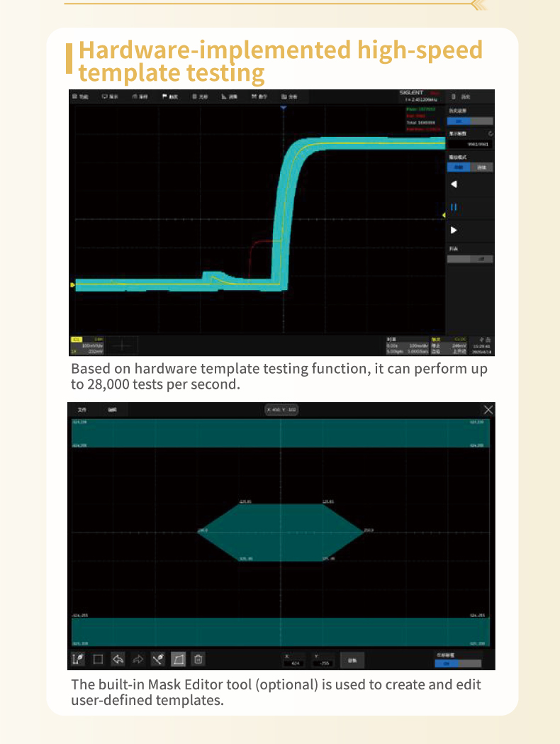Image resolution: width=560 pixels, height=744 pixels.
Task: Play history frames backward with left arrow
Action: tap(454, 184)
